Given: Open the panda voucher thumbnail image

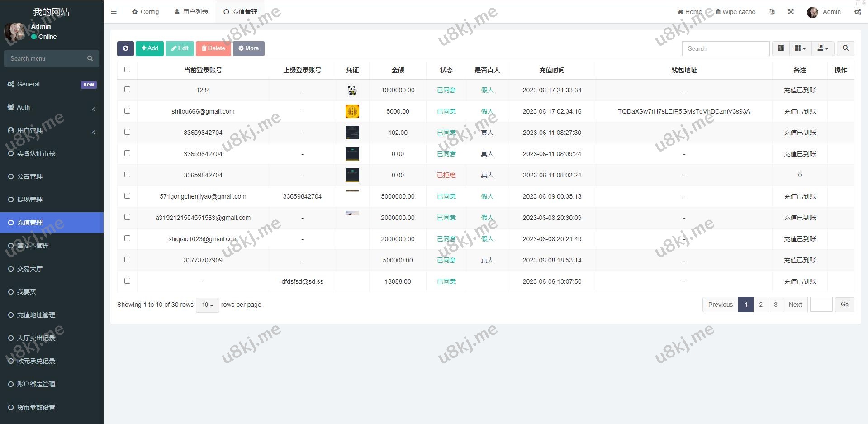Looking at the screenshot, I should (x=352, y=91).
